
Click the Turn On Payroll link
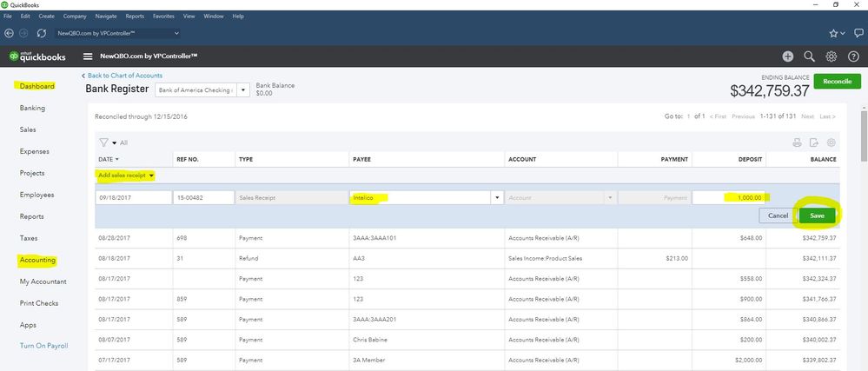click(x=43, y=346)
